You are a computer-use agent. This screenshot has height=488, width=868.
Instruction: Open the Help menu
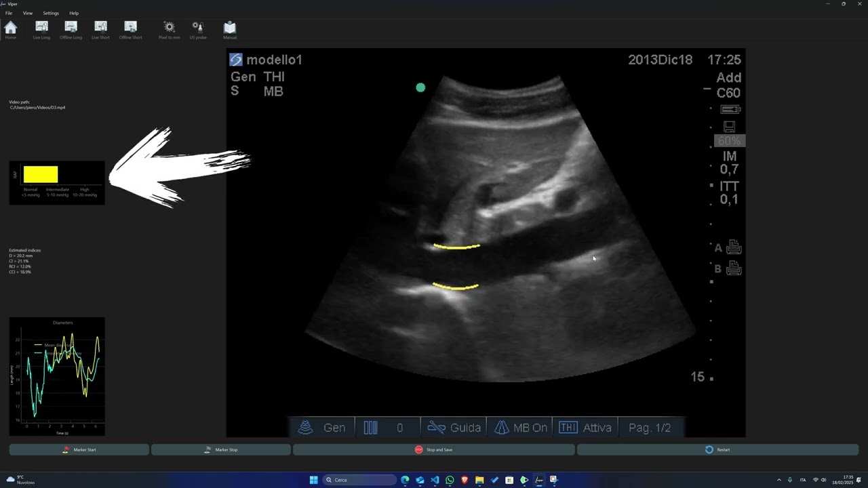[x=74, y=13]
